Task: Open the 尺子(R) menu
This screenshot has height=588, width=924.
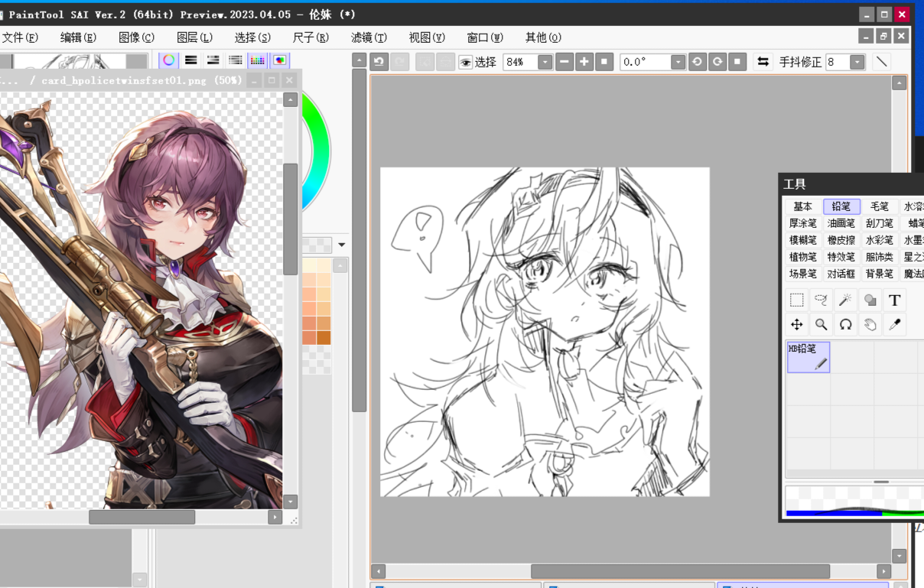Action: pyautogui.click(x=311, y=37)
